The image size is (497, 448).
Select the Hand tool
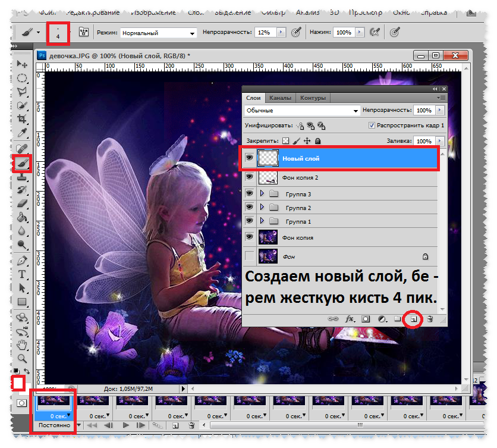22,344
